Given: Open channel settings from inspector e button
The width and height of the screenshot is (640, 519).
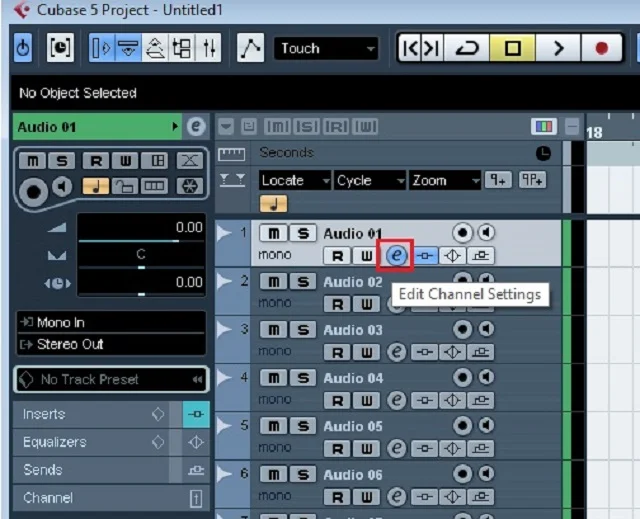Looking at the screenshot, I should click(x=196, y=126).
